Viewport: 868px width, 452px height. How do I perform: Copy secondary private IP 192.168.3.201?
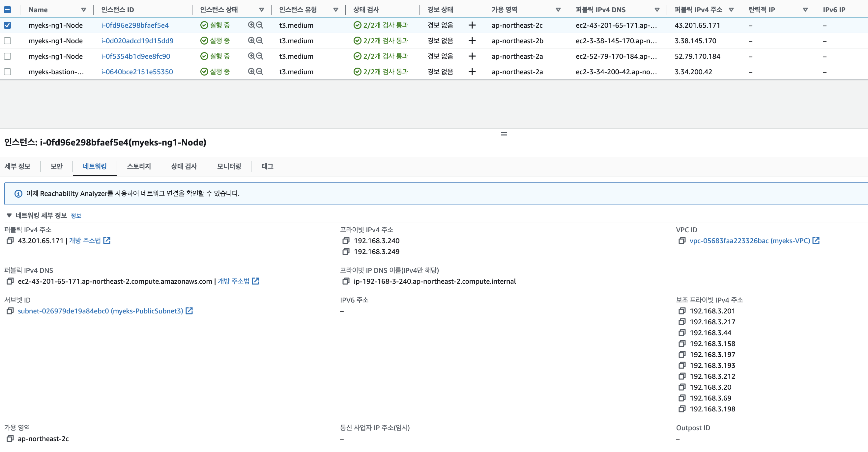click(682, 311)
